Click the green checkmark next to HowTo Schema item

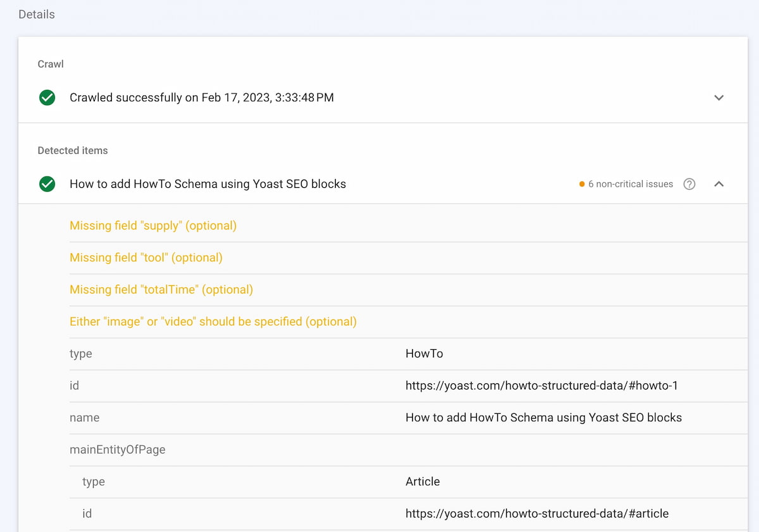pos(47,184)
